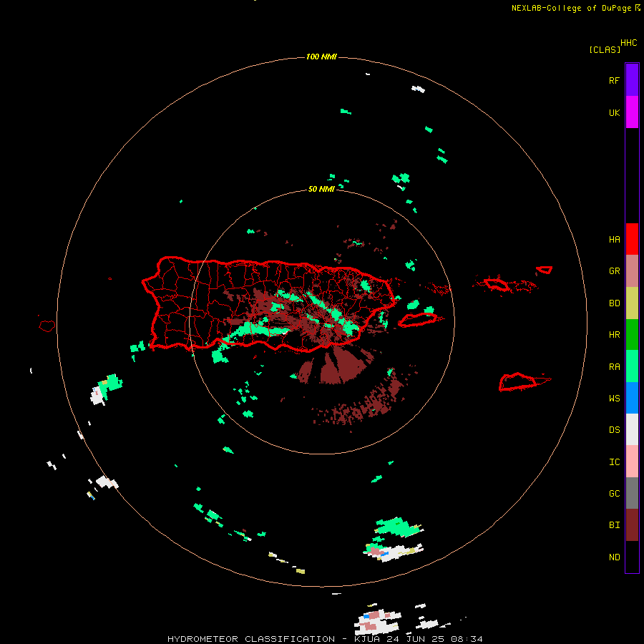Click the "HHC" product code text

[x=629, y=43]
